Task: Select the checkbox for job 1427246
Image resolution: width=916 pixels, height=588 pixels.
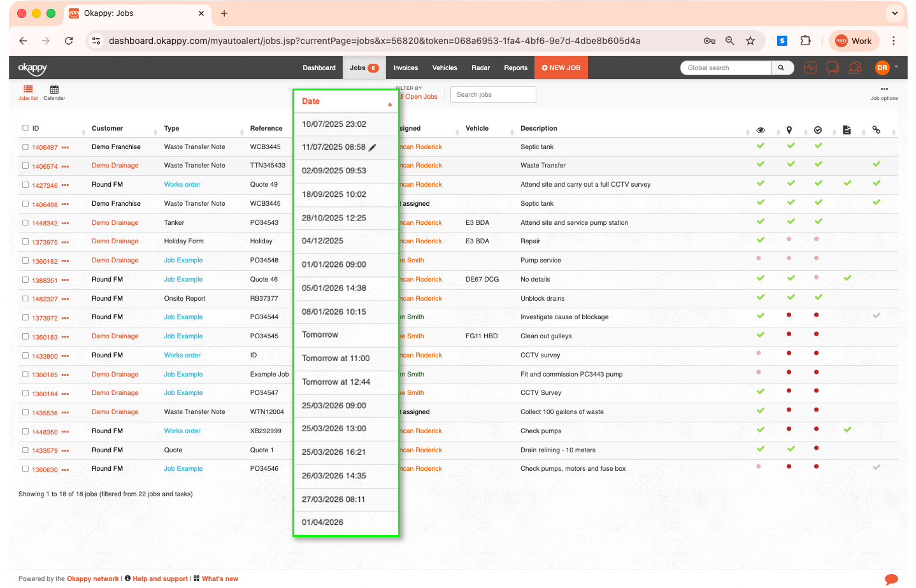Action: click(x=25, y=185)
